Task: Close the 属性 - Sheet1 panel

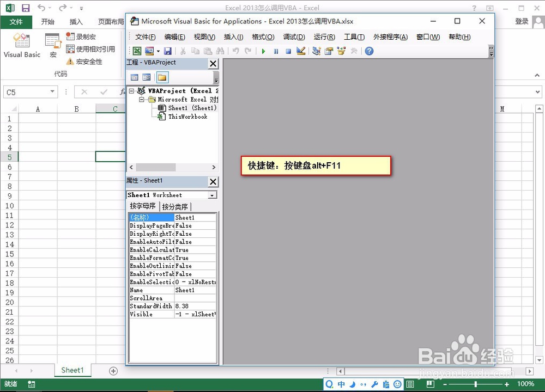Action: point(213,182)
